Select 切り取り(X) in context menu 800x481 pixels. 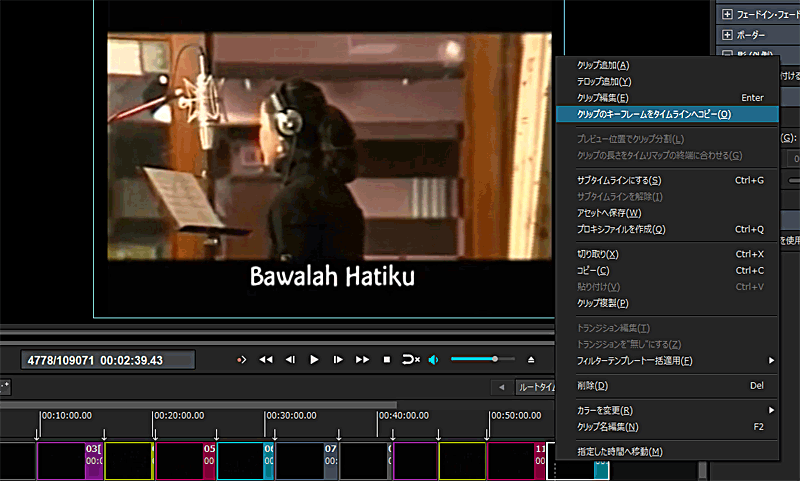667,254
